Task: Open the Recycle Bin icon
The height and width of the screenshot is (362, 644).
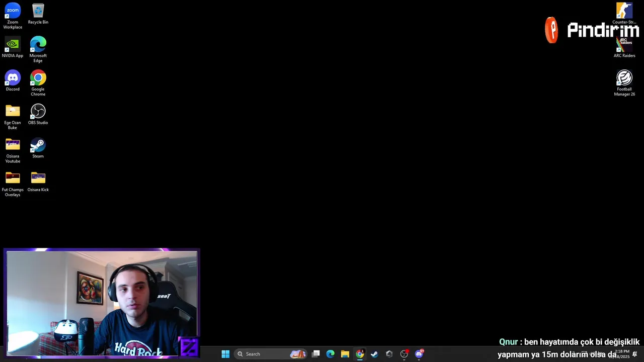Action: tap(38, 14)
